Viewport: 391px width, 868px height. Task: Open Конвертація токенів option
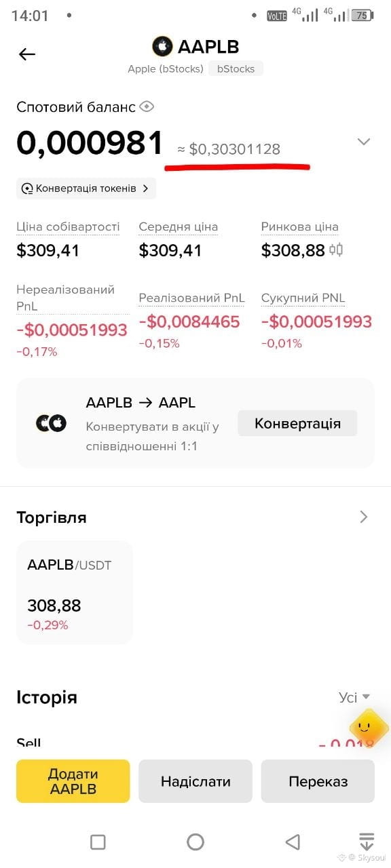pyautogui.click(x=86, y=189)
